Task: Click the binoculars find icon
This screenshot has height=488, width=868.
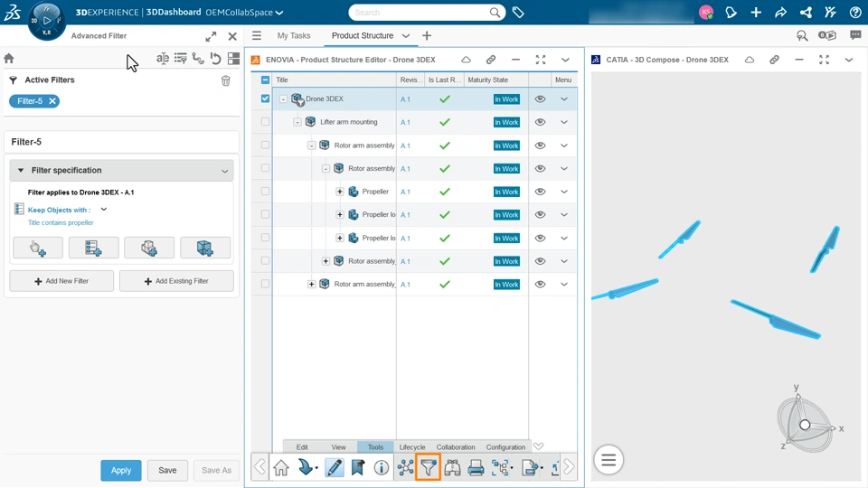Action: click(452, 467)
